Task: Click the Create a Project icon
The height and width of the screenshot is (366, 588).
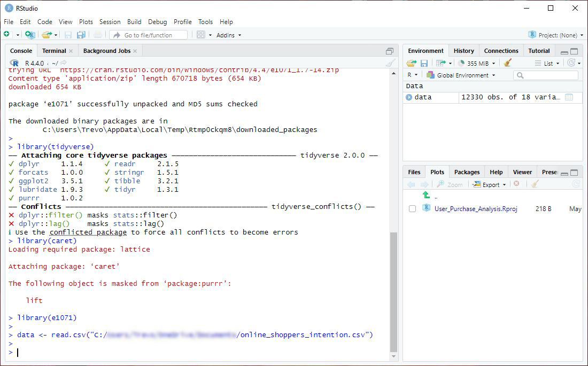Action: 30,35
